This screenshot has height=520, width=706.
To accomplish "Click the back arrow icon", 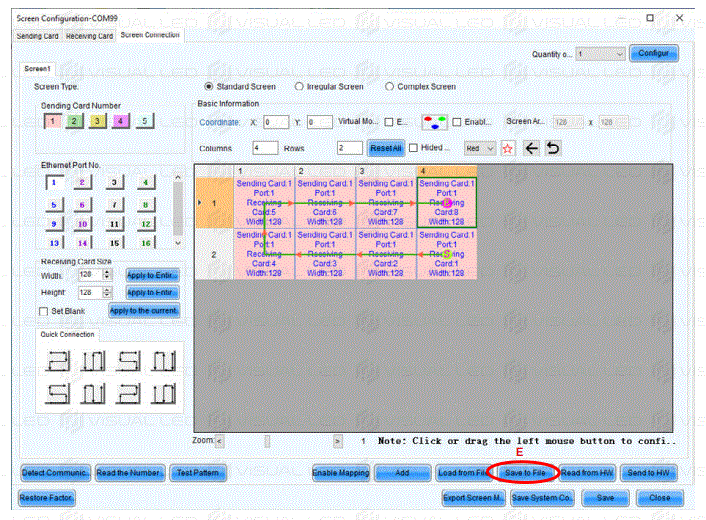I will click(x=532, y=148).
